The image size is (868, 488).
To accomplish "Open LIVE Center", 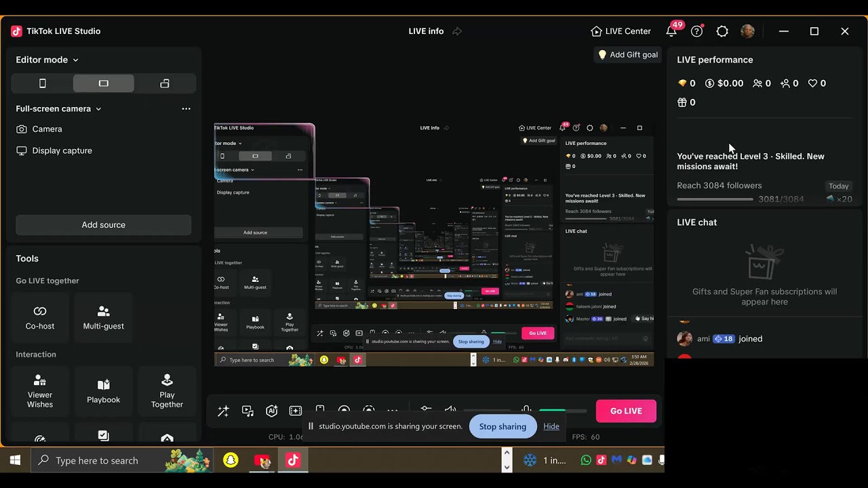I will click(620, 31).
